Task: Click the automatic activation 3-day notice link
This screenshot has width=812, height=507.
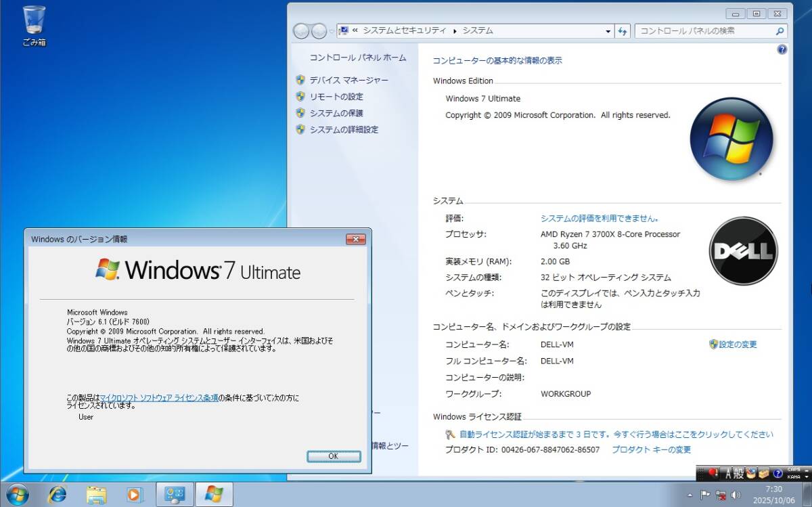Action: tap(616, 435)
